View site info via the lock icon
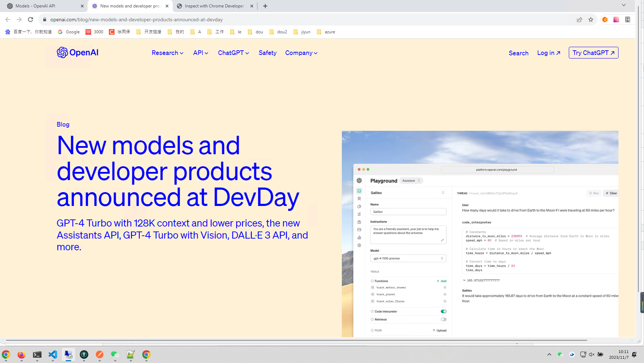This screenshot has width=644, height=363. click(x=45, y=19)
